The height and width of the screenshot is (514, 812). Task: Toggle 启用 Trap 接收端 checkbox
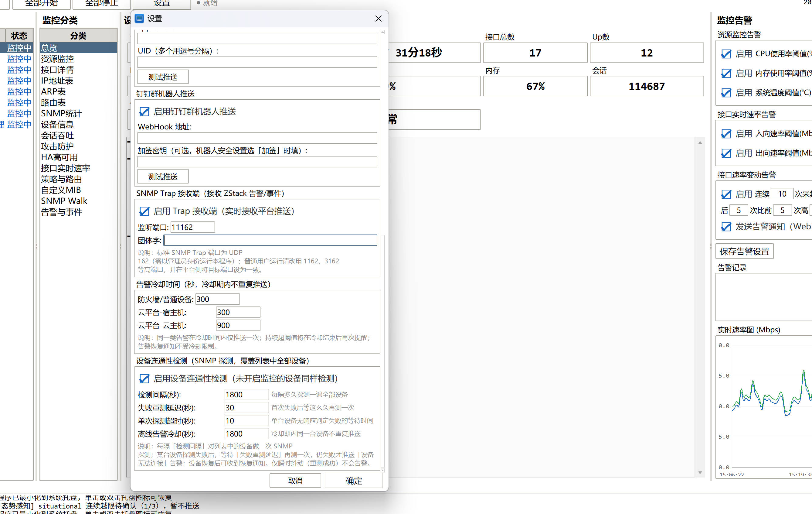(x=144, y=211)
